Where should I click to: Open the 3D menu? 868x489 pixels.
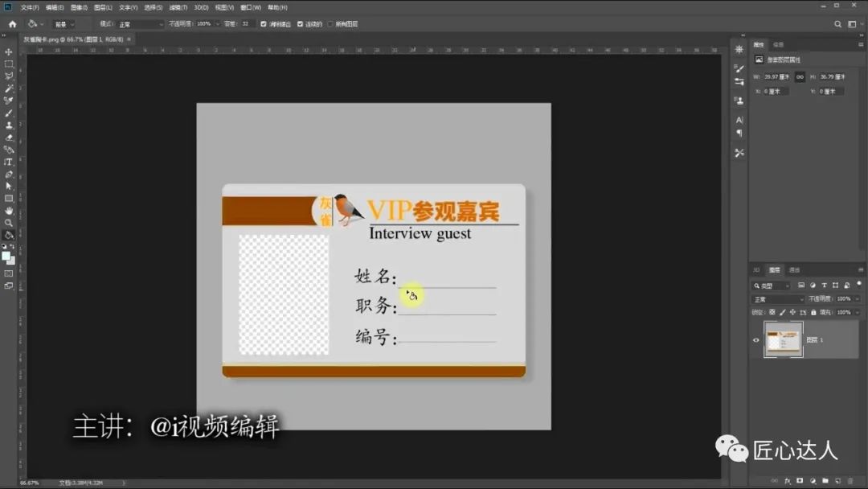(x=201, y=7)
